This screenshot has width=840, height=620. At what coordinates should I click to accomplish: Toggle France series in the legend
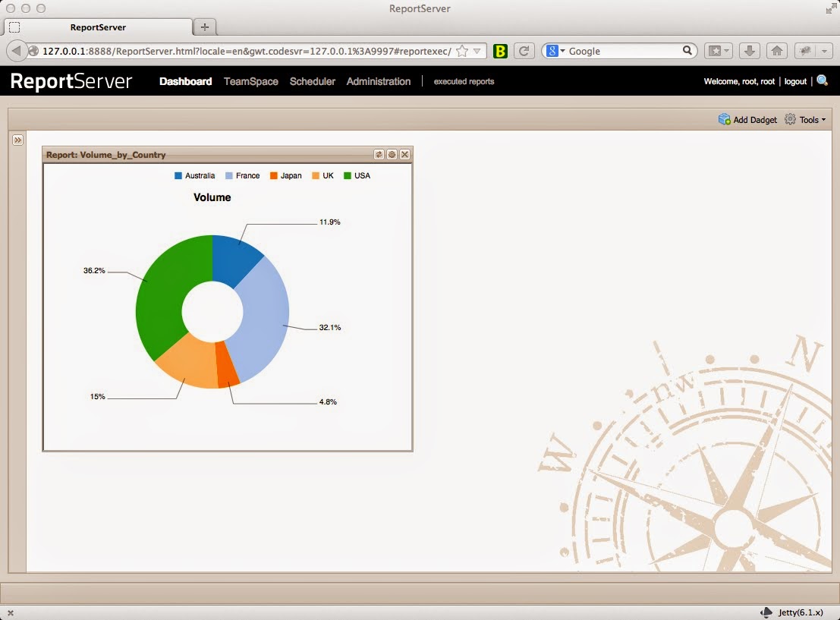[243, 176]
